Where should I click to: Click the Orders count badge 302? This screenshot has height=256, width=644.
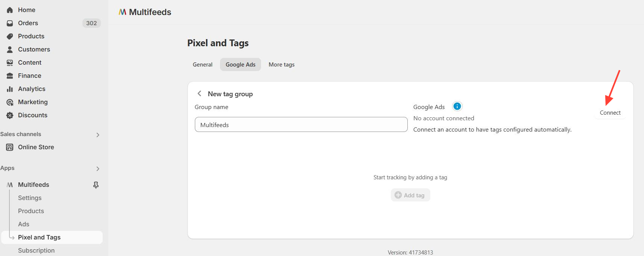[91, 23]
